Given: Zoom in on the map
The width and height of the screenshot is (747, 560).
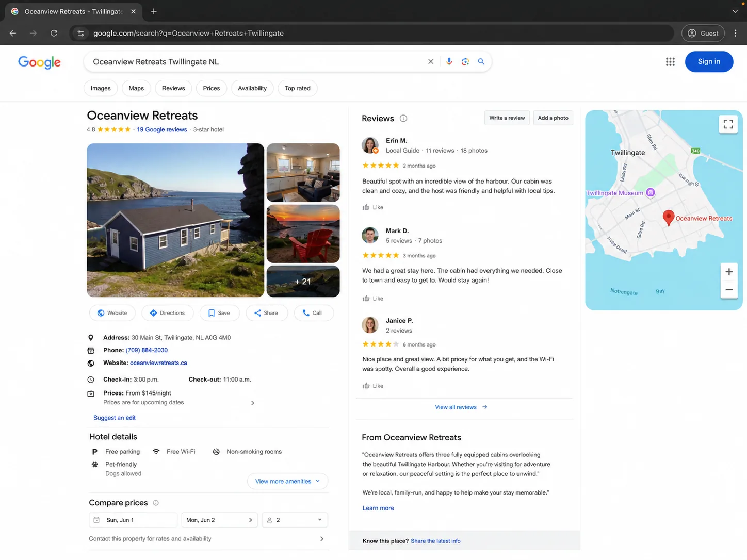Looking at the screenshot, I should 728,272.
